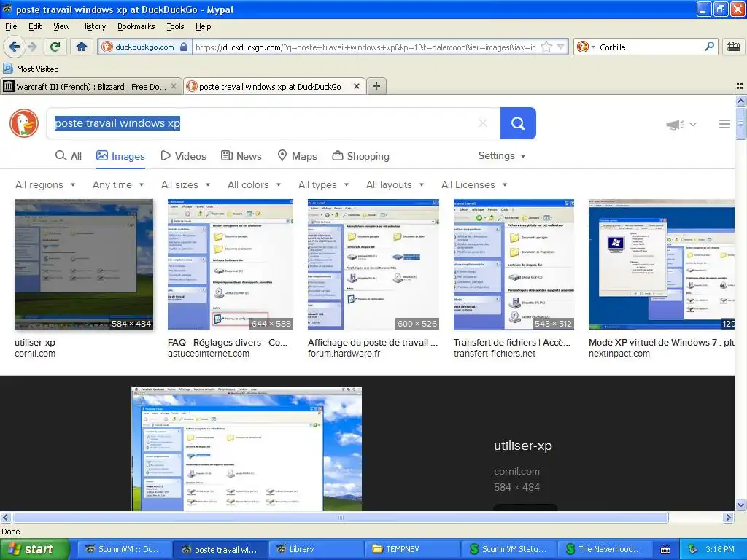Expand the Any time filter
Image resolution: width=747 pixels, height=560 pixels.
118,184
